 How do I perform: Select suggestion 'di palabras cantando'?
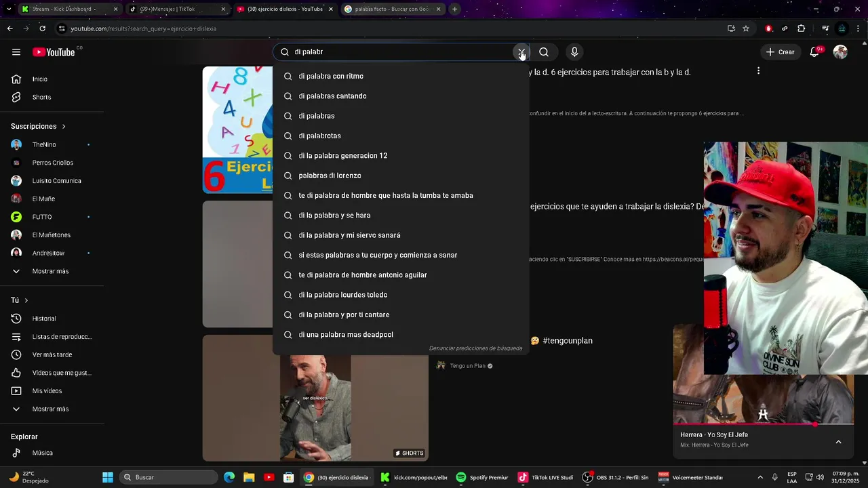tap(401, 96)
